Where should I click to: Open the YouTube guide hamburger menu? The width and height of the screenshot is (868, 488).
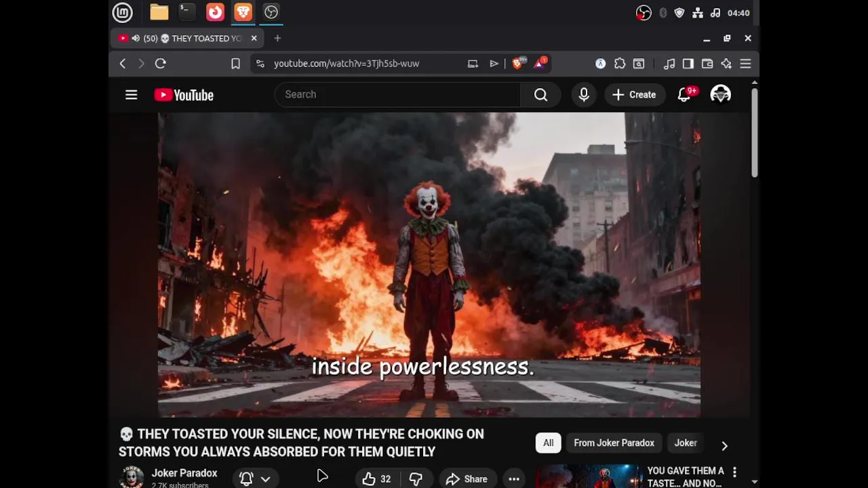pyautogui.click(x=132, y=95)
